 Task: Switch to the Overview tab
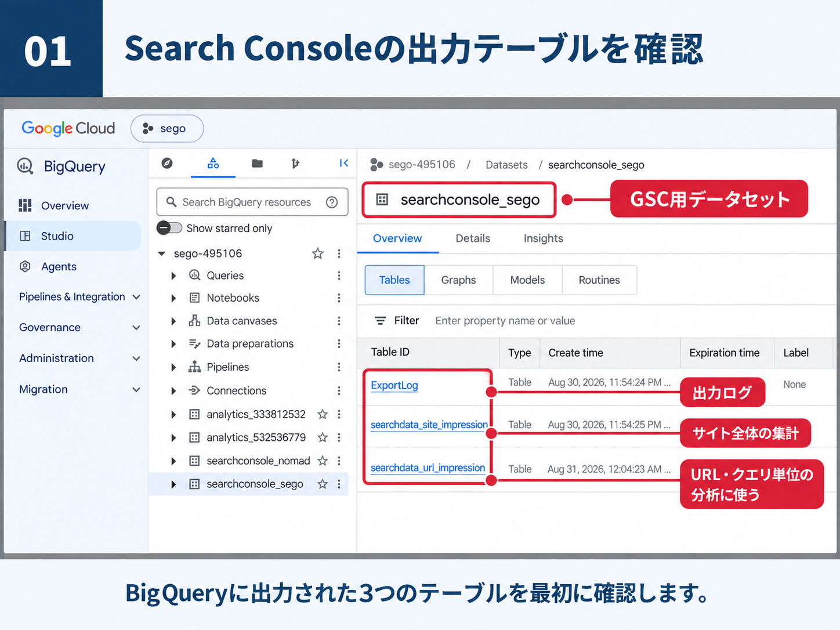click(397, 238)
